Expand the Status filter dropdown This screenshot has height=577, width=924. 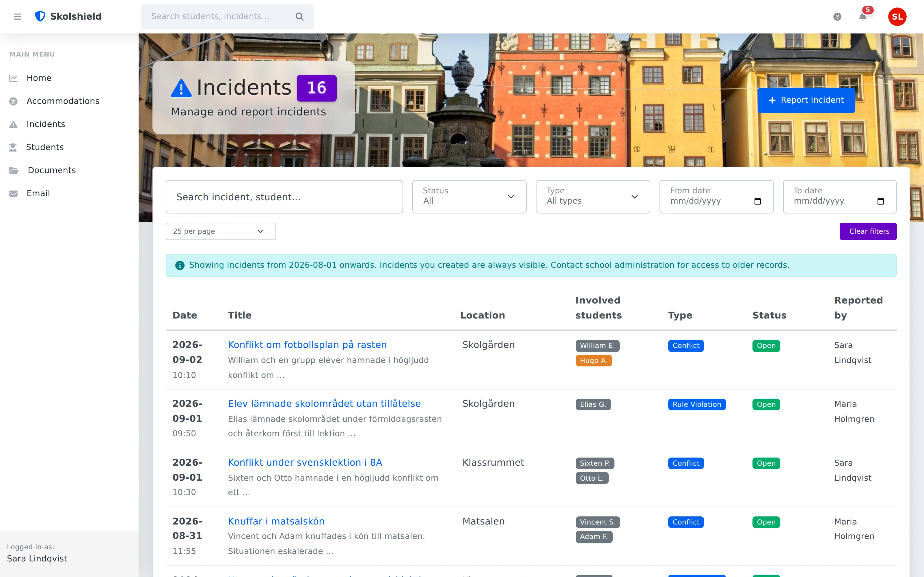(x=469, y=196)
